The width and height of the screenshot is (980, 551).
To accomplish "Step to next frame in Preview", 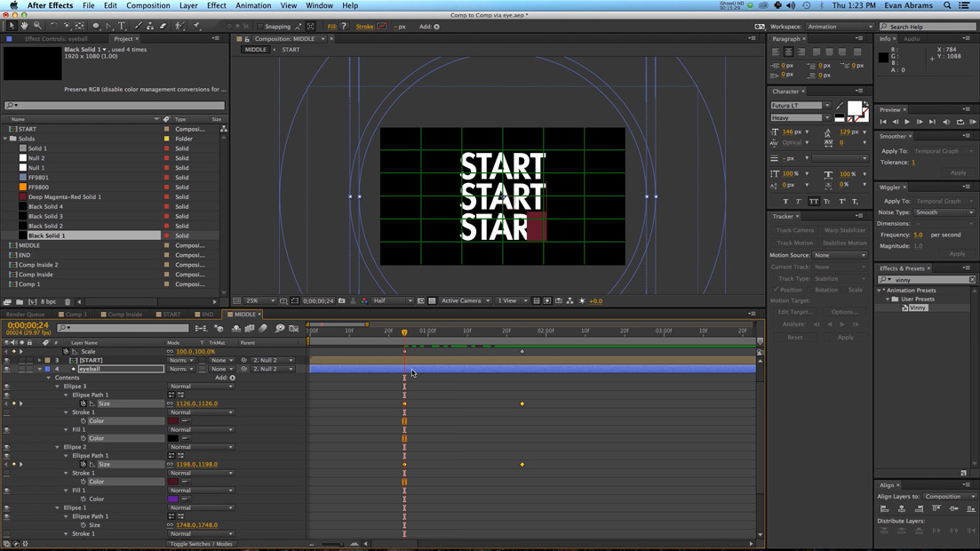I will pos(920,122).
